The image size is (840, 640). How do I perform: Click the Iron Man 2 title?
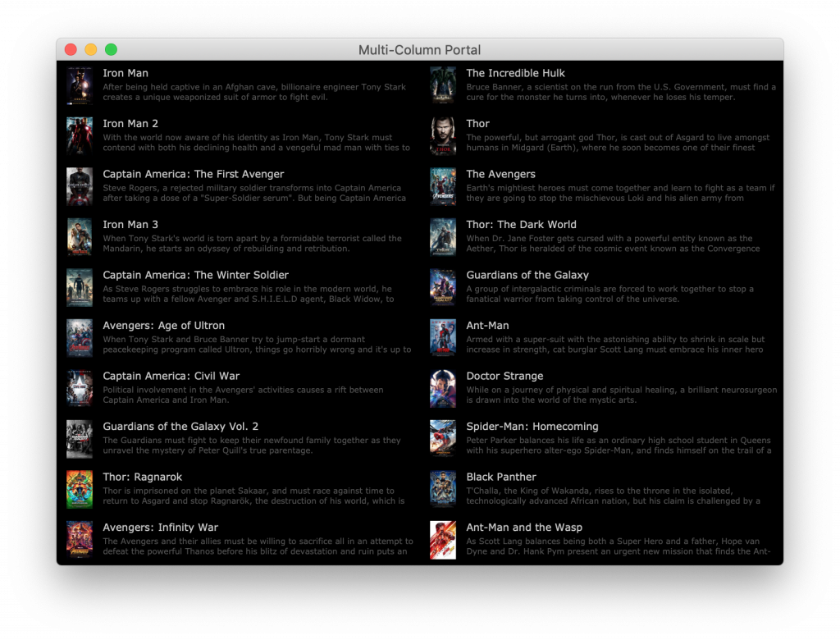click(130, 124)
